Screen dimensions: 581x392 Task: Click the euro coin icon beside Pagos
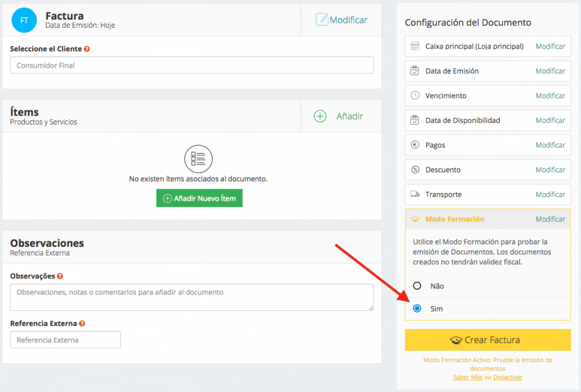(x=415, y=145)
